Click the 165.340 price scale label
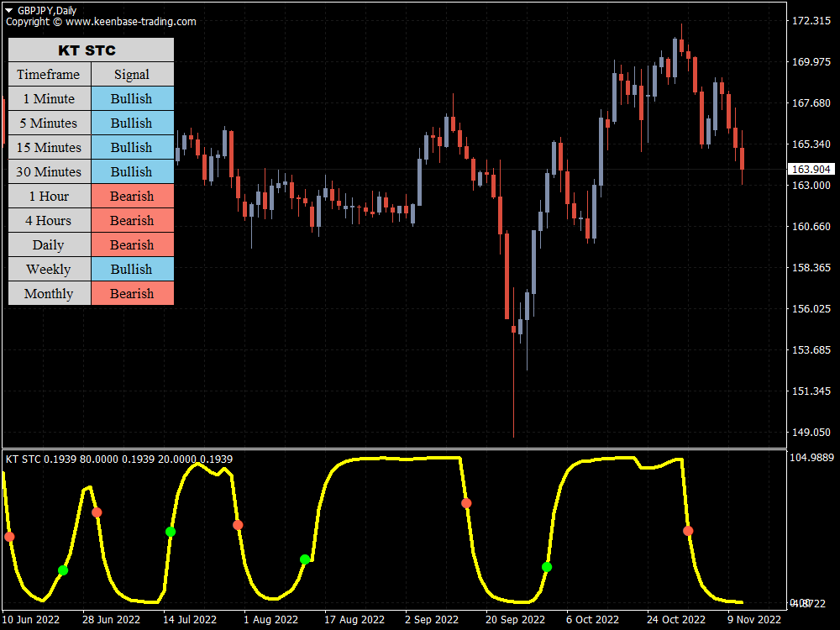The image size is (840, 630). 811,144
